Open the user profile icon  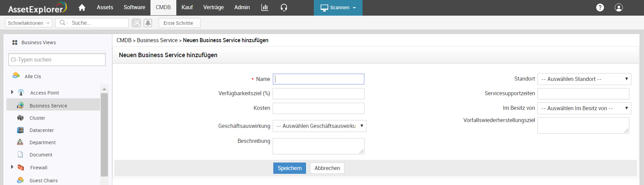click(619, 7)
